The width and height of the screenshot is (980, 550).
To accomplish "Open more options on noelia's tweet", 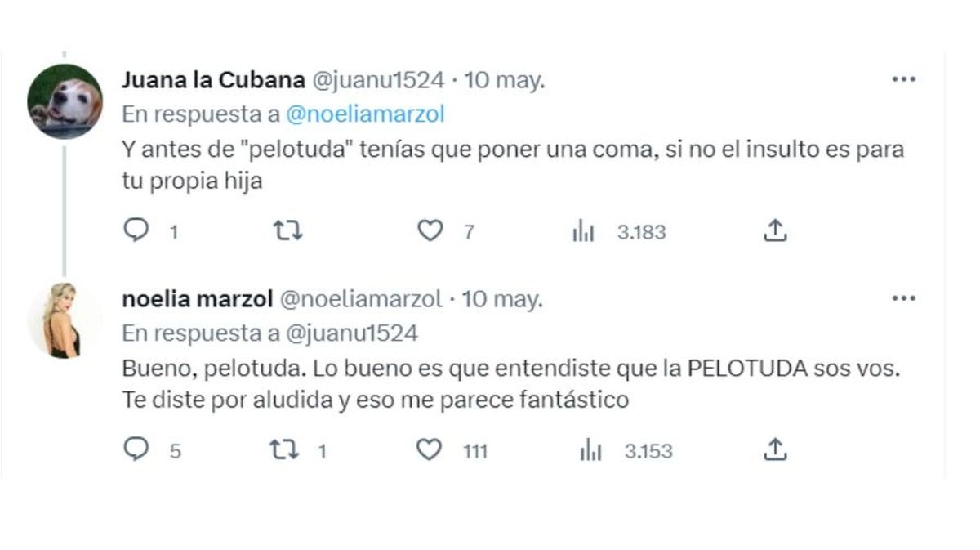I will point(903,299).
